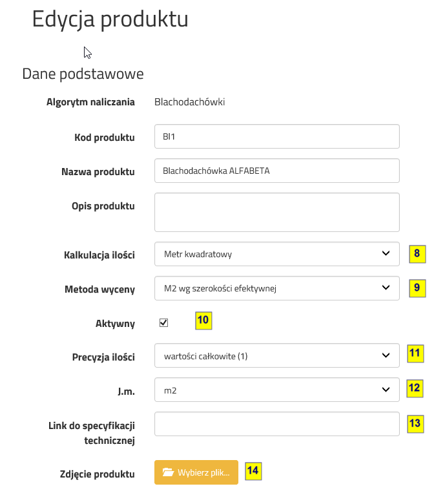This screenshot has height=504, width=447.
Task: Click yellow annotation marker 9
Action: 417,288
